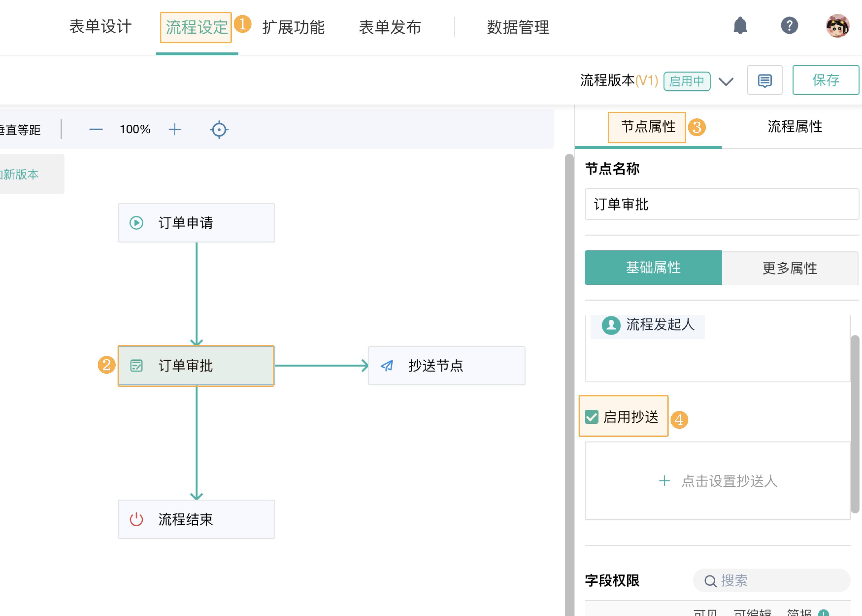Viewport: 862px width, 616px height.
Task: Click the canvas centering target icon
Action: tap(219, 129)
